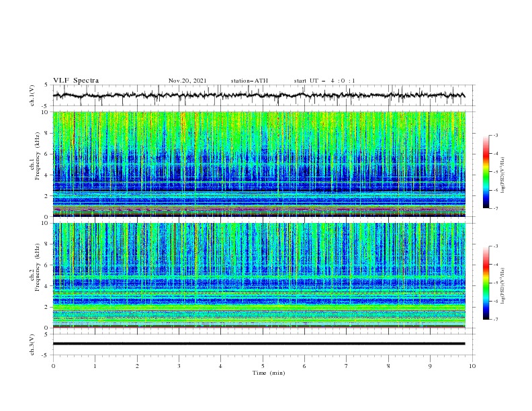Click the 'ch.1(V)' axis label
532x411 pixels.
click(32, 95)
